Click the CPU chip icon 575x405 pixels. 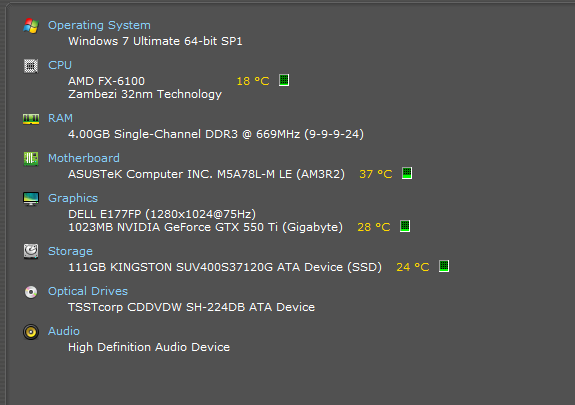[x=31, y=66]
